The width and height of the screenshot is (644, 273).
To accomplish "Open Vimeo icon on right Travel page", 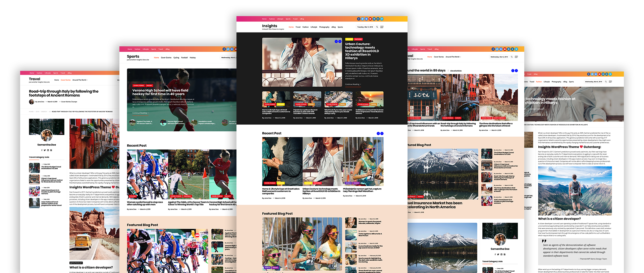I will pos(516,49).
